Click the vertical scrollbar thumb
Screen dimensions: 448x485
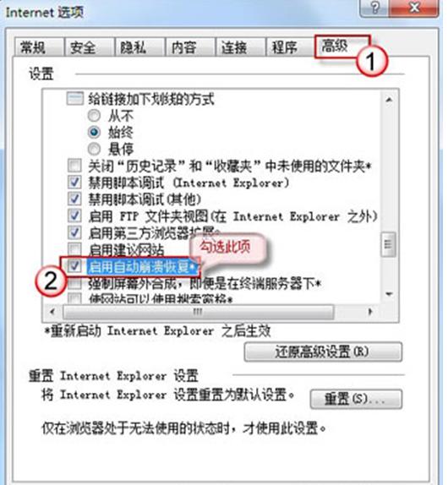click(388, 244)
